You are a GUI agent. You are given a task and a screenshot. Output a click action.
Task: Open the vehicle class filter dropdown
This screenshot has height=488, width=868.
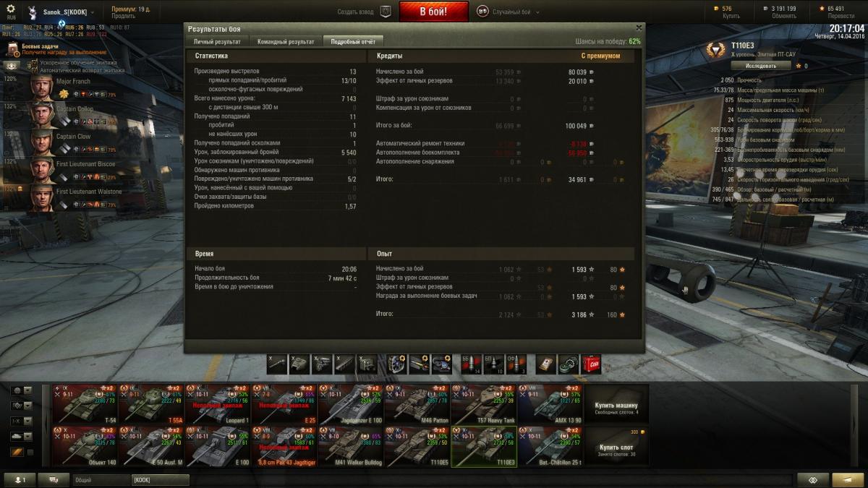pyautogui.click(x=21, y=406)
